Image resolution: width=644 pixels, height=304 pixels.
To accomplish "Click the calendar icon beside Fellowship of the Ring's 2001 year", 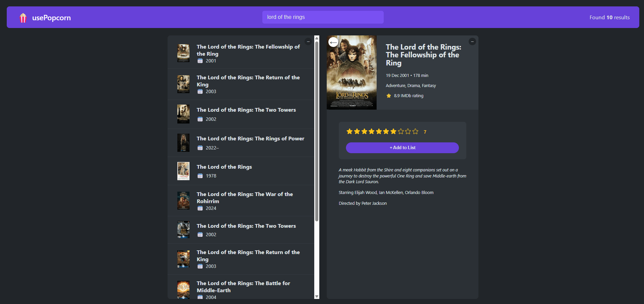I will 200,61.
